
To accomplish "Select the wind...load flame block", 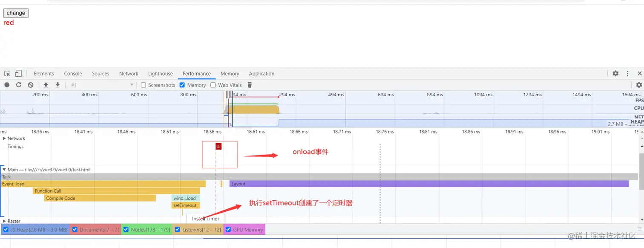I will (186, 198).
